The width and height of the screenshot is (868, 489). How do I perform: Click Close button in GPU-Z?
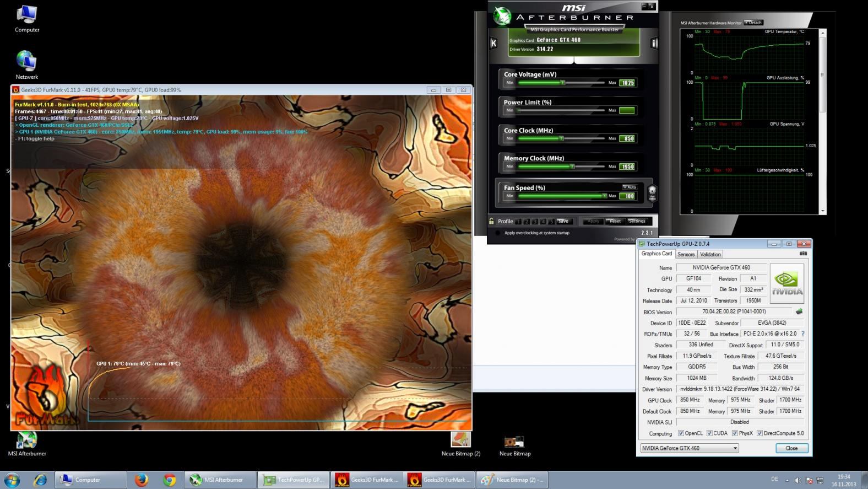(x=791, y=448)
